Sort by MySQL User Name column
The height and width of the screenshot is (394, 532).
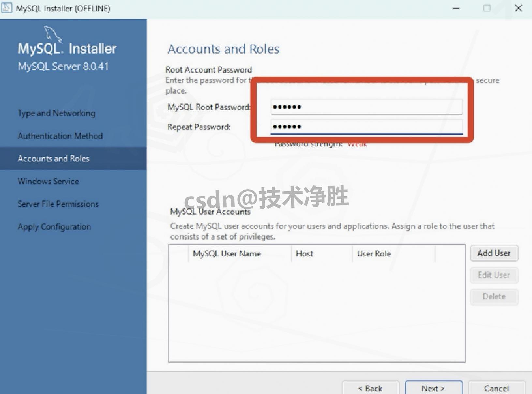tap(240, 254)
